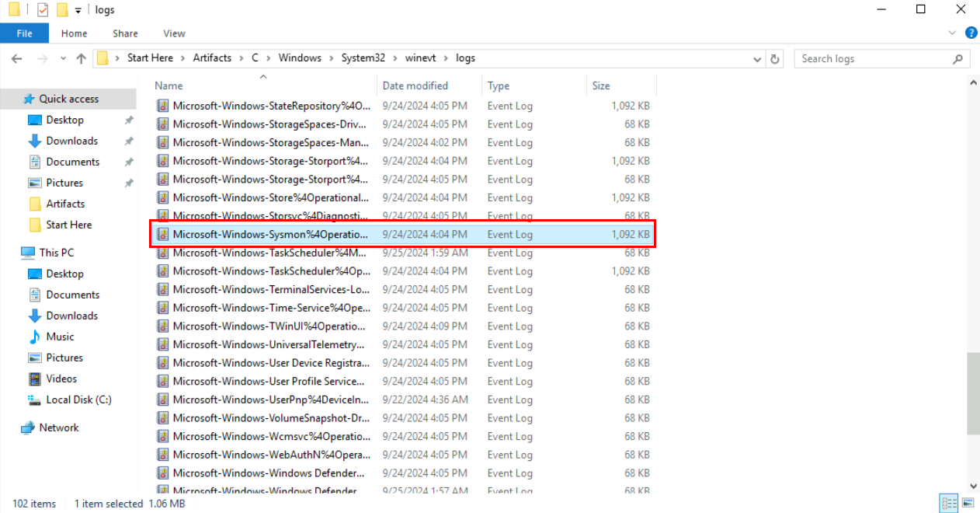Click Windows in address bar path
Image resolution: width=980 pixels, height=513 pixels.
(300, 58)
